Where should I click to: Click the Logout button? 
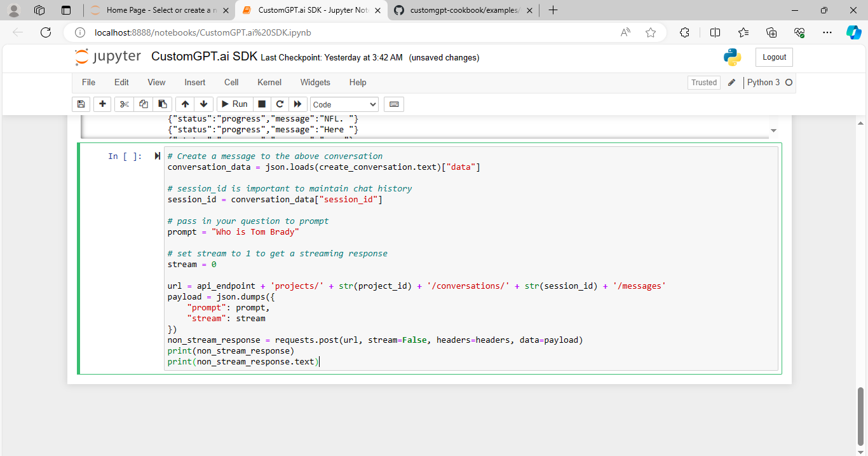pos(773,57)
